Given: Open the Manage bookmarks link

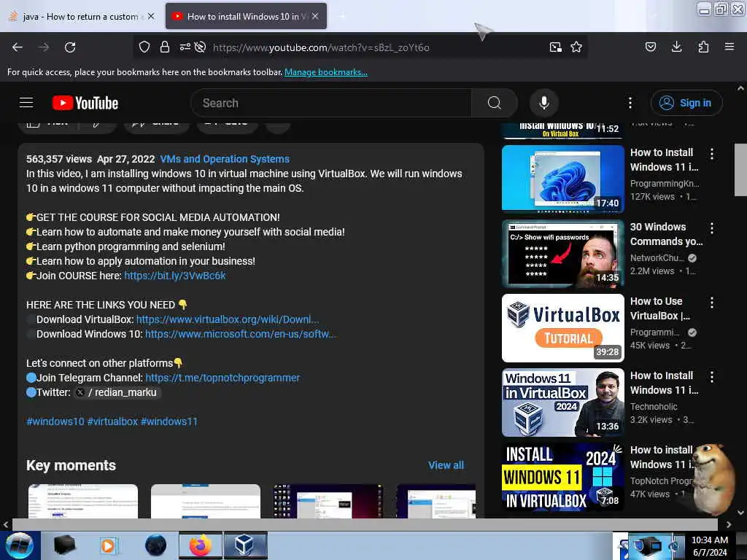Looking at the screenshot, I should coord(326,72).
